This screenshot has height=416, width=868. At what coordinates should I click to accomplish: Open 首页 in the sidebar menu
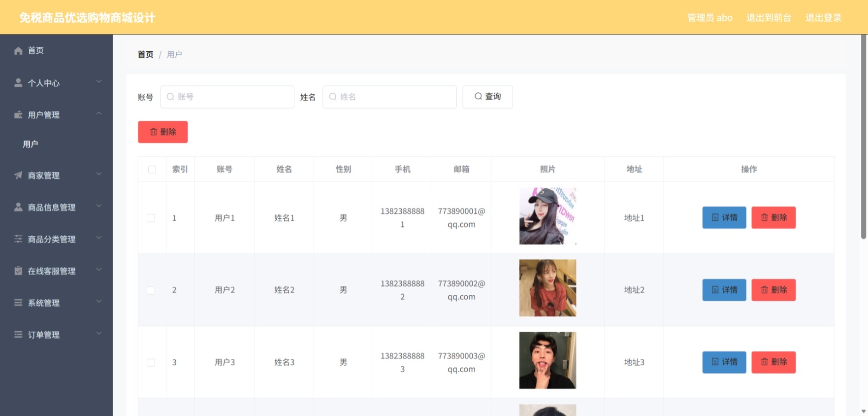click(56, 51)
